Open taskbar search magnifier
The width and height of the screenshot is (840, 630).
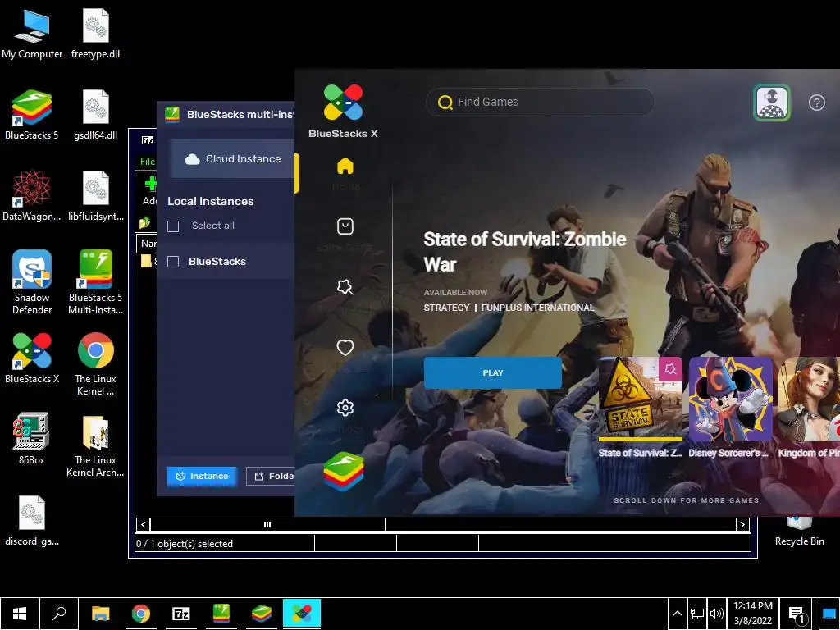click(x=59, y=614)
